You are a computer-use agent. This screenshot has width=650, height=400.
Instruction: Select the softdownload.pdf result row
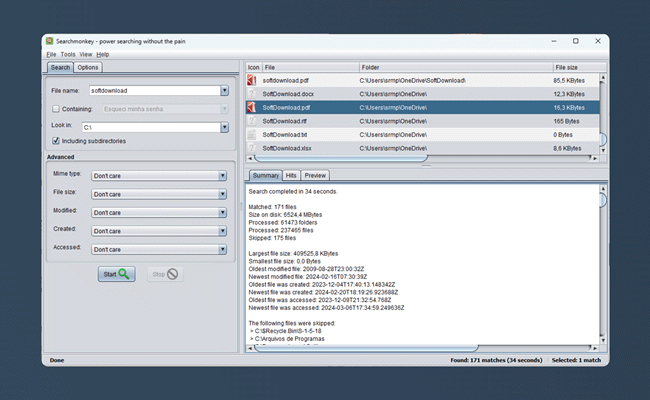coord(423,80)
